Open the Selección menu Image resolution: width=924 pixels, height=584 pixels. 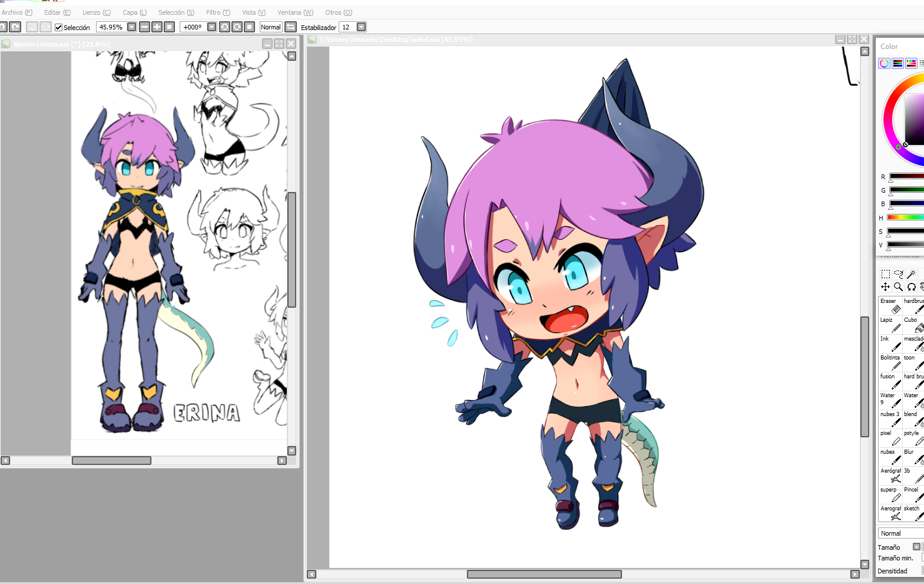(176, 12)
